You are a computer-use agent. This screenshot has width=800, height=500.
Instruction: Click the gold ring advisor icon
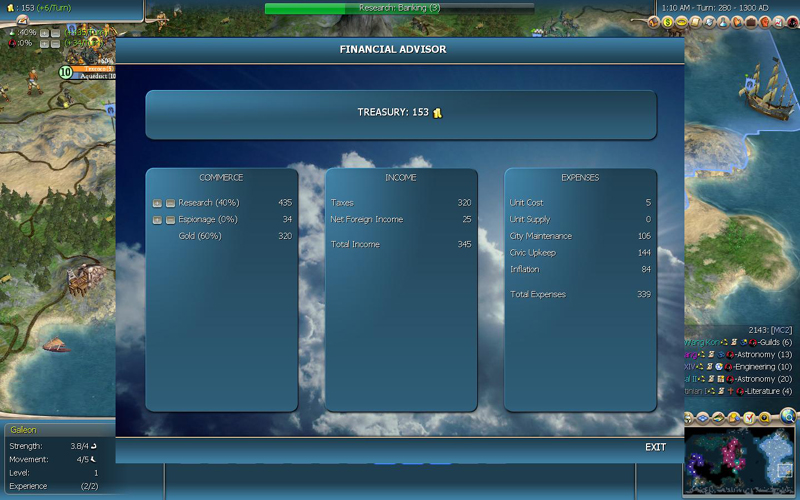point(682,22)
